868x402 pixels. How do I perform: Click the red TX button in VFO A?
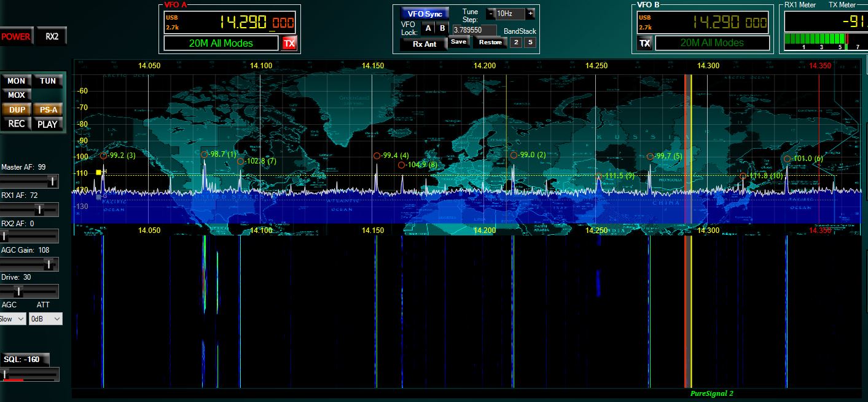click(x=289, y=44)
